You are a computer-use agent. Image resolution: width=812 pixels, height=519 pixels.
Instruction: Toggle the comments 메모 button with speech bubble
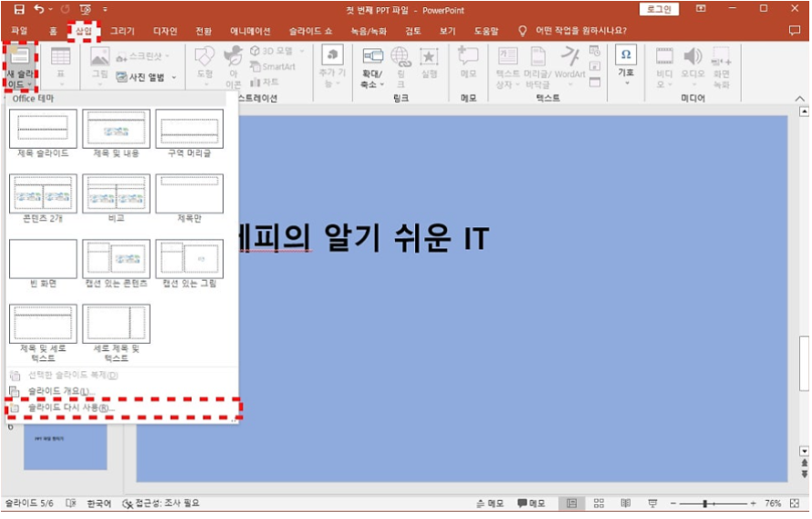tap(531, 503)
